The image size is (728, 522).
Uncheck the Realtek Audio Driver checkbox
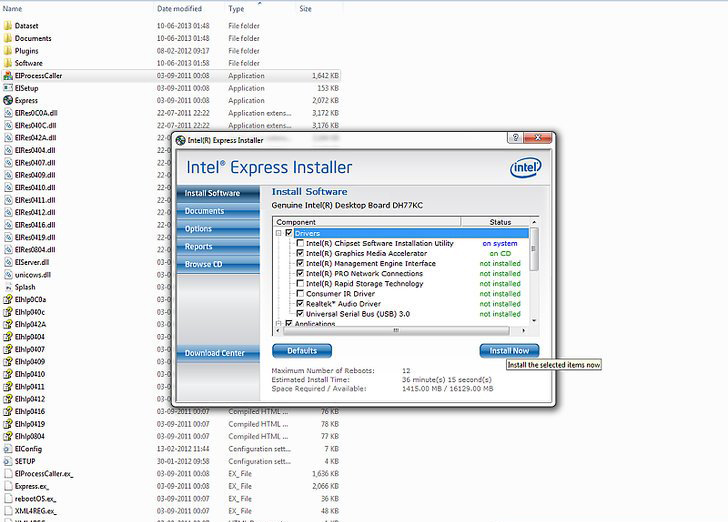coord(300,304)
